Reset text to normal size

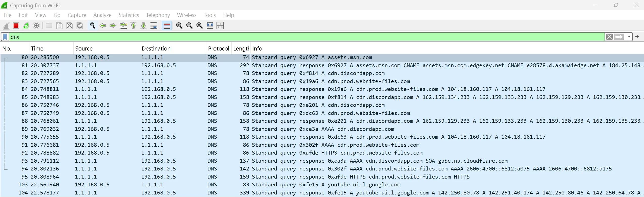200,26
